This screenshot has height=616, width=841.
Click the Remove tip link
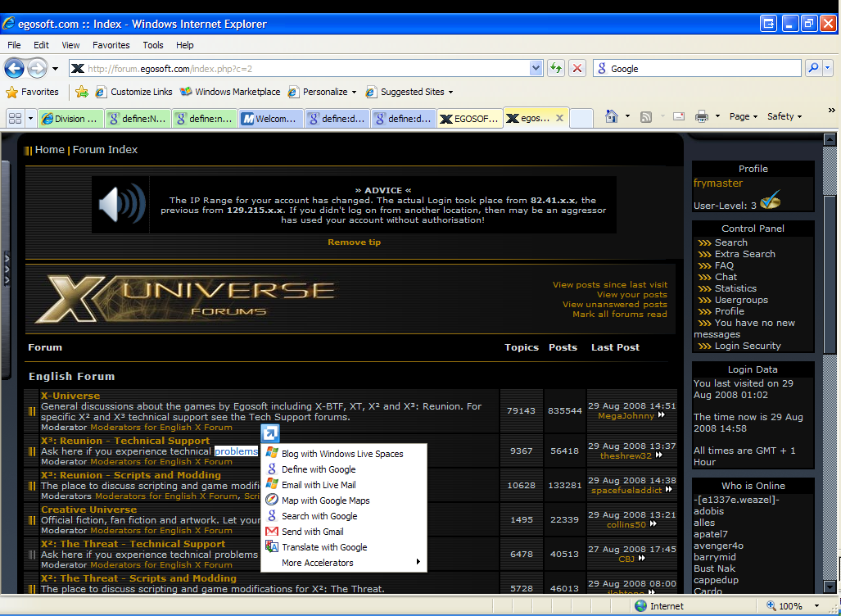coord(355,242)
